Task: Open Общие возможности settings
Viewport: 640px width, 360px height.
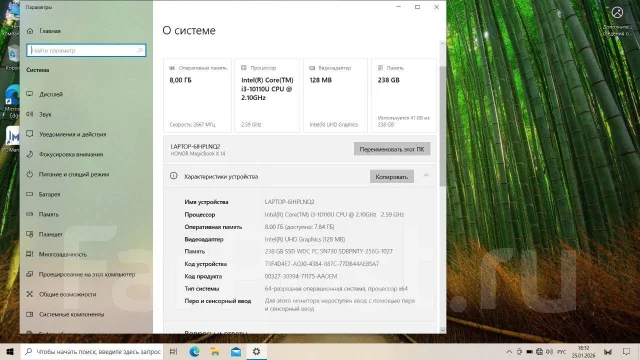Action: click(68, 294)
